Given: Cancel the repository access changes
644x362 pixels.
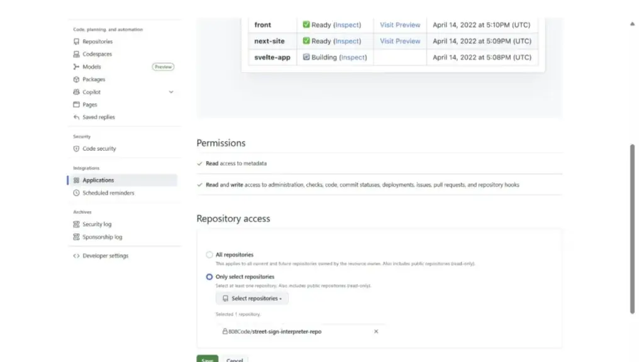Looking at the screenshot, I should [235, 359].
